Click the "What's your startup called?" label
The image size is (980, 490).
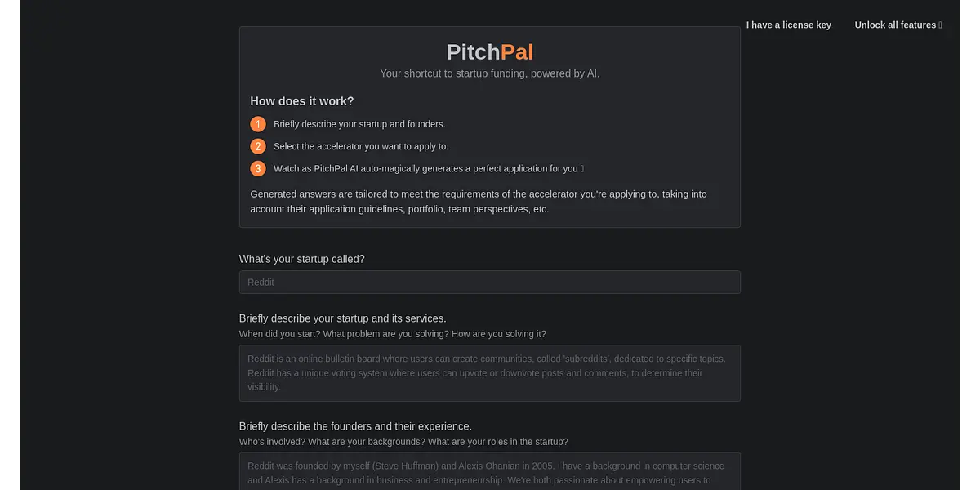pyautogui.click(x=301, y=259)
